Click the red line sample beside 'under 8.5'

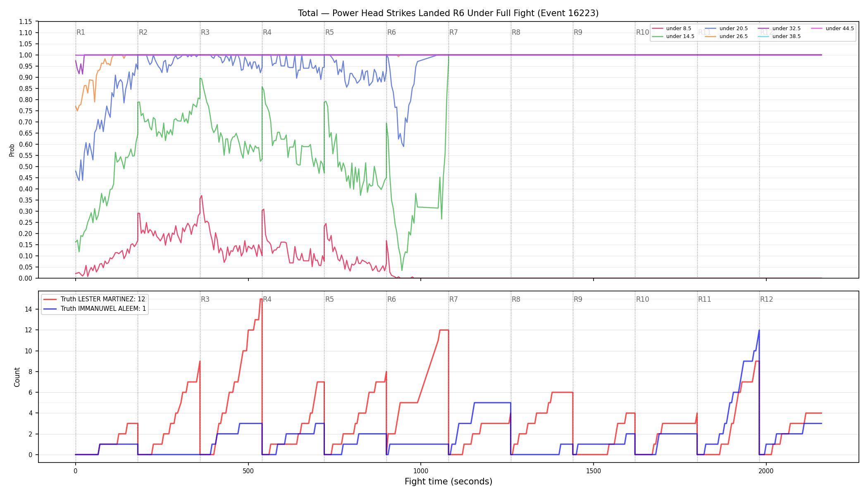click(x=658, y=29)
